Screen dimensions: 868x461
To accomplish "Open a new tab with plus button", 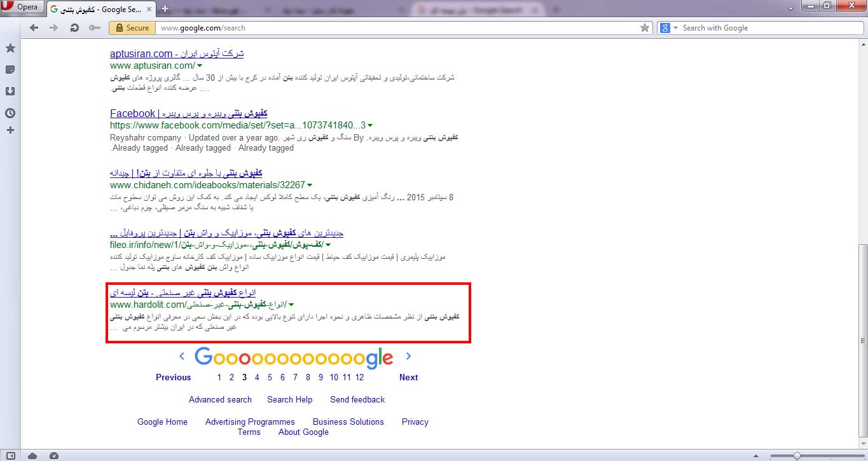I will click(x=165, y=9).
